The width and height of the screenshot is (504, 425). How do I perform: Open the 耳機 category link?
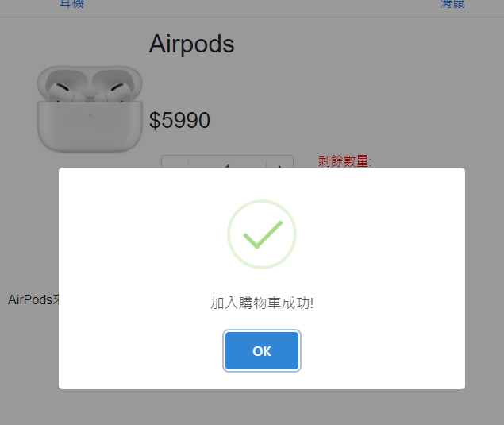(x=71, y=4)
